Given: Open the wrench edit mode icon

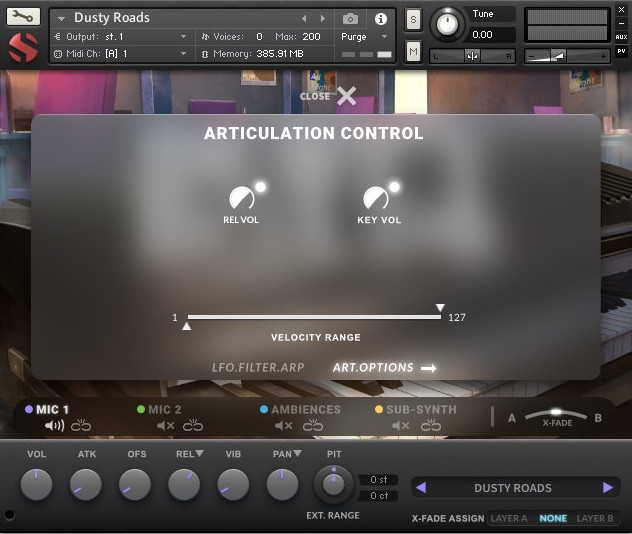Looking at the screenshot, I should [x=23, y=17].
